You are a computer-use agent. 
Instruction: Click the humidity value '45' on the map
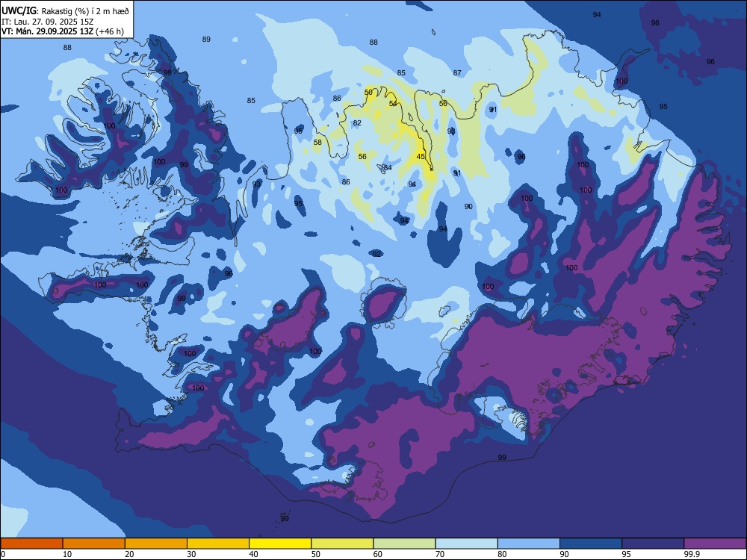click(421, 157)
